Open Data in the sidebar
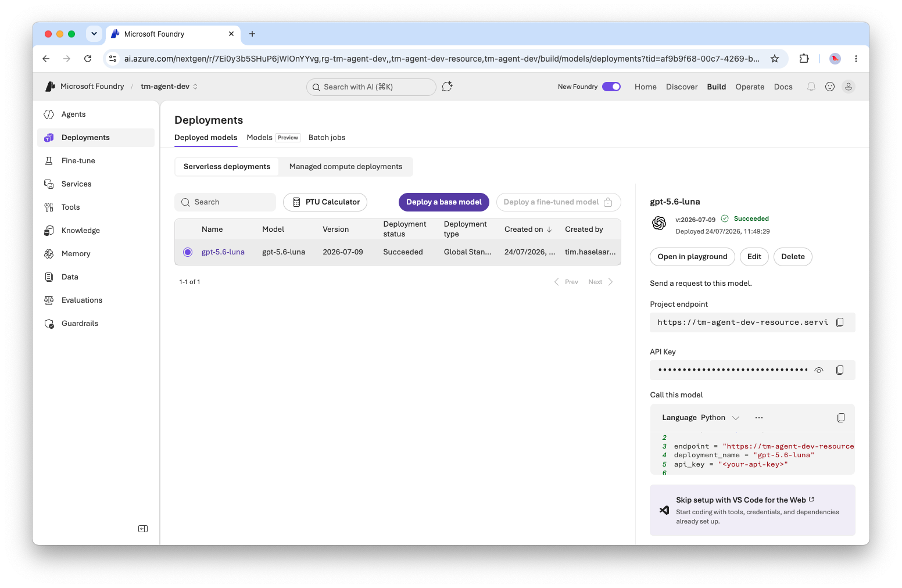 [x=70, y=277]
